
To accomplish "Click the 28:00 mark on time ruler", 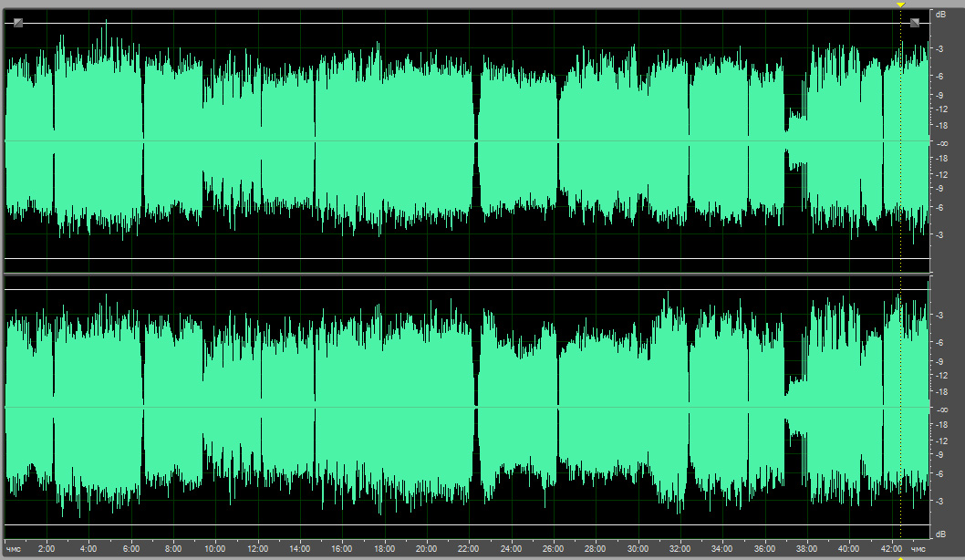I will 595,549.
